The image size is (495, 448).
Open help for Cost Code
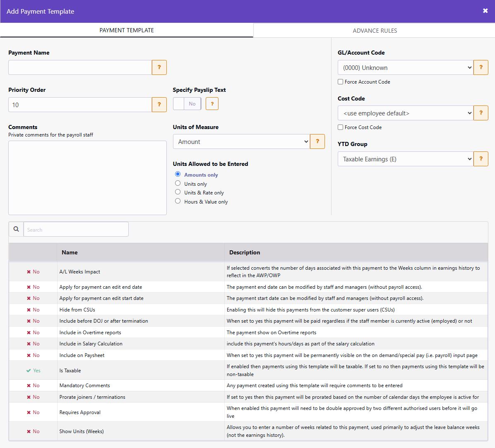481,113
